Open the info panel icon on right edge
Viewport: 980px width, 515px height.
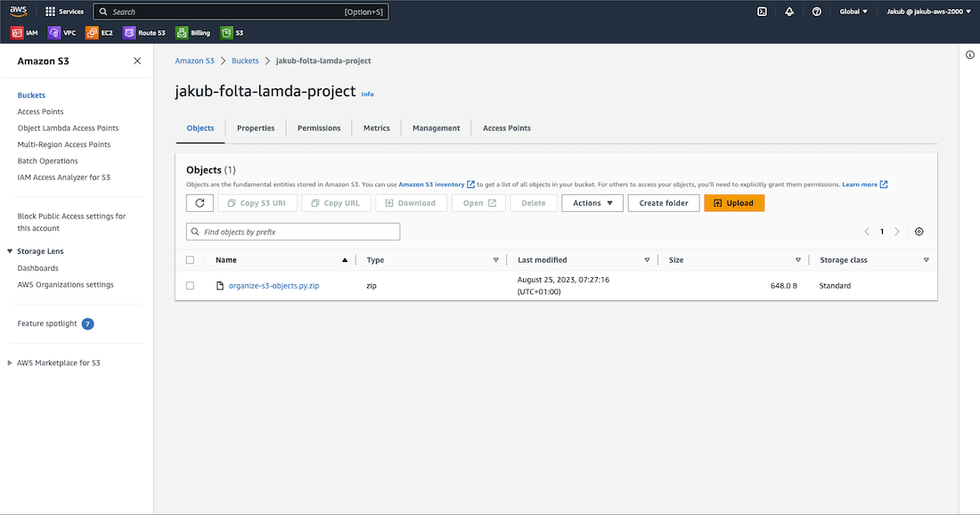click(970, 55)
